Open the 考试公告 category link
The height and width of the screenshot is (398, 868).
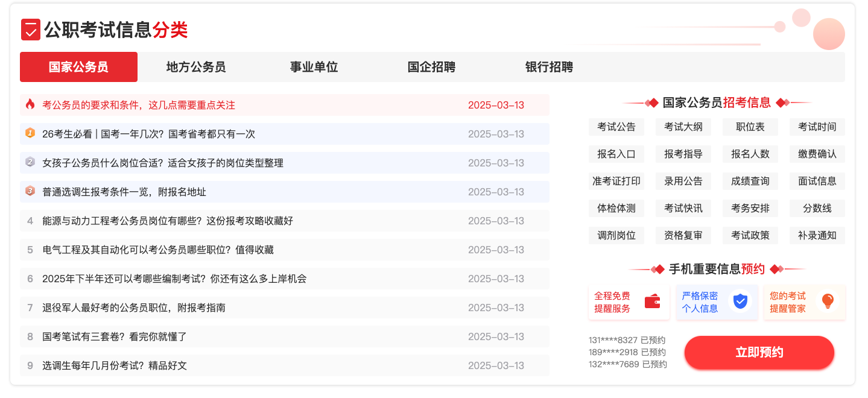(616, 127)
